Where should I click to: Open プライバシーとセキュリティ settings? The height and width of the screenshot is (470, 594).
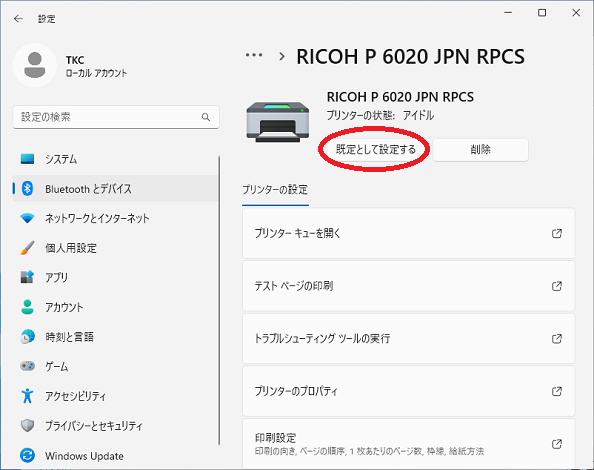click(115, 426)
